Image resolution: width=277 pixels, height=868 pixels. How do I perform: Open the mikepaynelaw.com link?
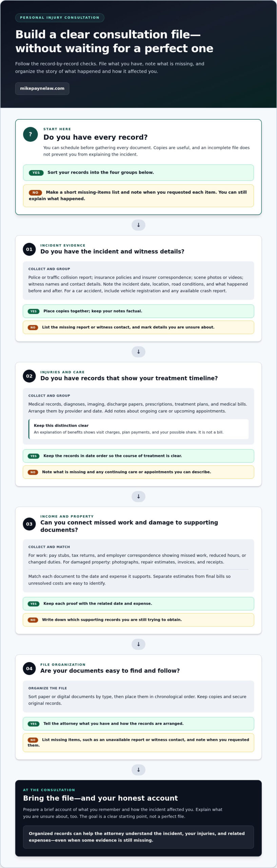point(42,88)
